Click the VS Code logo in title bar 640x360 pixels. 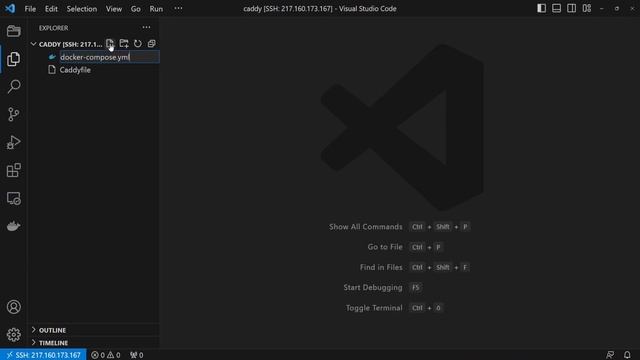pos(10,8)
